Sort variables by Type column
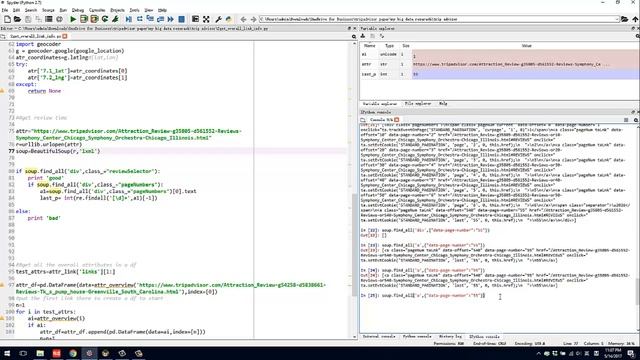 389,46
